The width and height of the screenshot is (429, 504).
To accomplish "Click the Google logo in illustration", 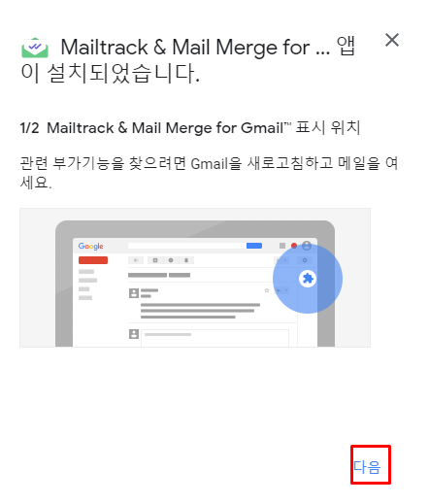I will [x=90, y=246].
